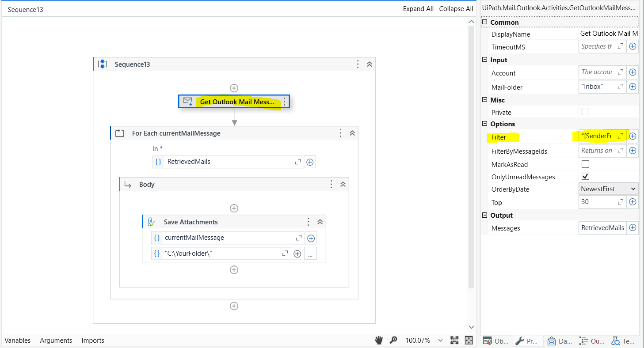Open expression editor for currentMailMessage field
Image resolution: width=644 pixels, height=348 pixels.
point(299,238)
